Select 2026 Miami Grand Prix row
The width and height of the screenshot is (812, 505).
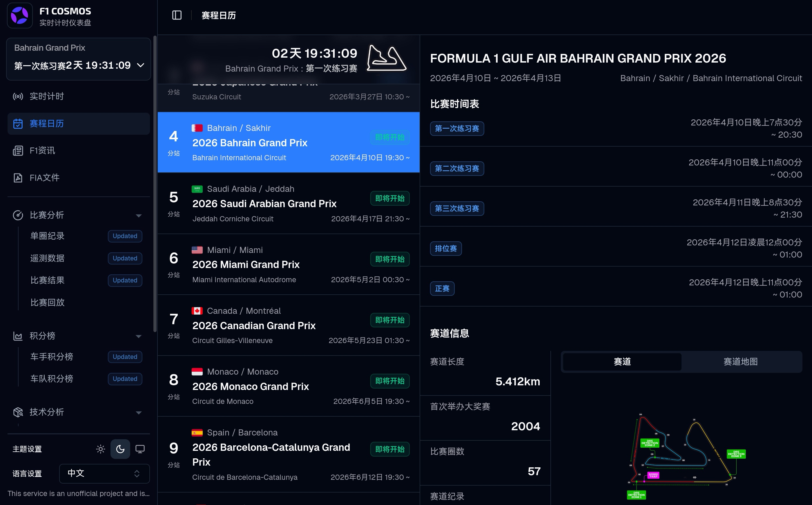point(289,264)
